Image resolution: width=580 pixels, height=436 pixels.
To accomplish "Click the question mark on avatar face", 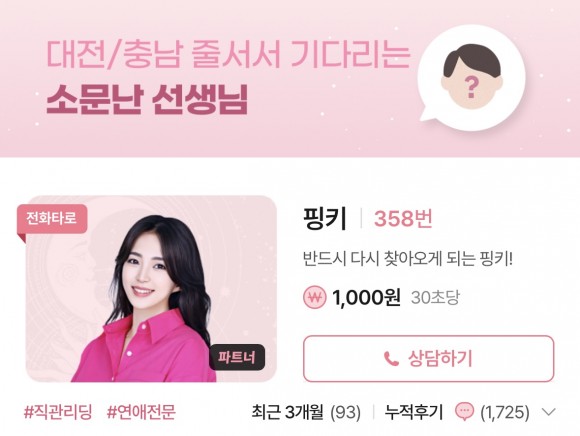I will coord(471,87).
